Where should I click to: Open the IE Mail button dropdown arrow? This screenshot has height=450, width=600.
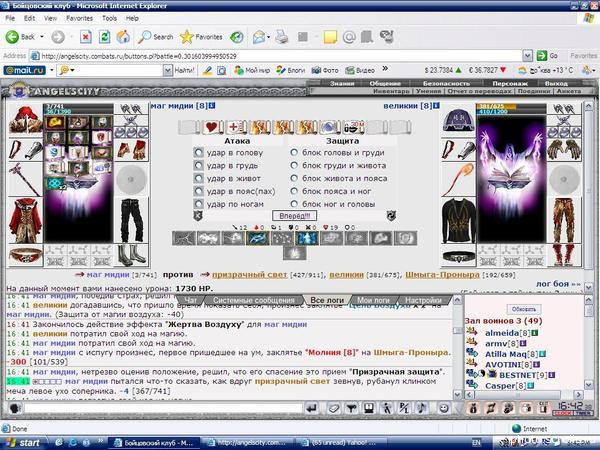click(269, 38)
